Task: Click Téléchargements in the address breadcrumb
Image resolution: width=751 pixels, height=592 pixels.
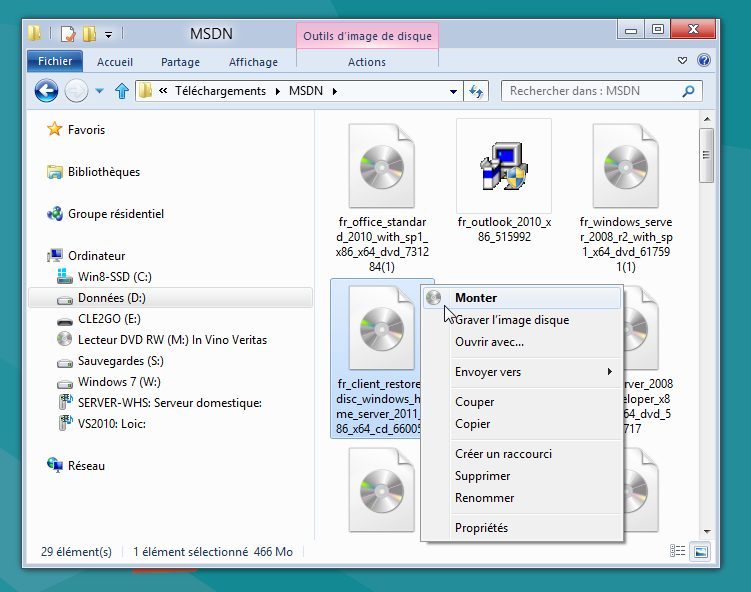Action: click(x=220, y=91)
